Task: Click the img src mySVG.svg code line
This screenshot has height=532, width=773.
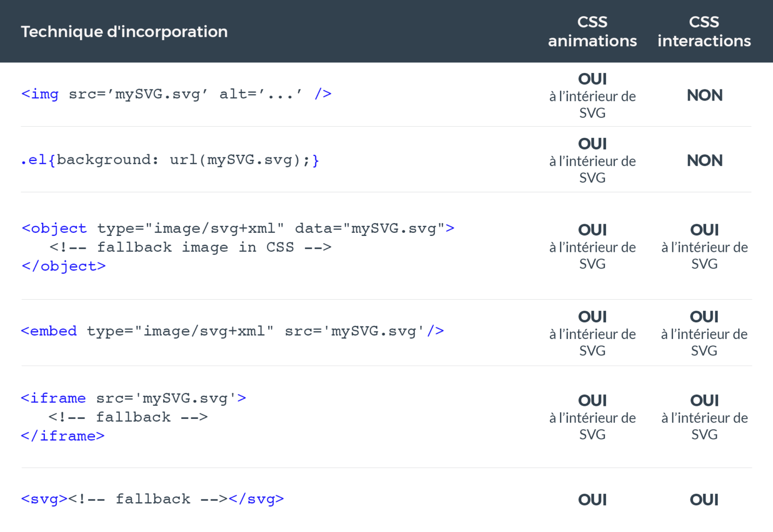Action: (176, 94)
